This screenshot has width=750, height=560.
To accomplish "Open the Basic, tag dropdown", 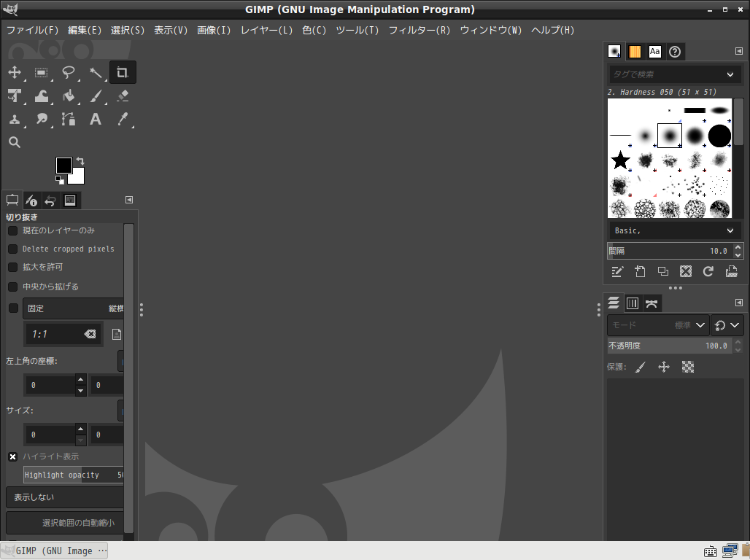I will pyautogui.click(x=674, y=230).
